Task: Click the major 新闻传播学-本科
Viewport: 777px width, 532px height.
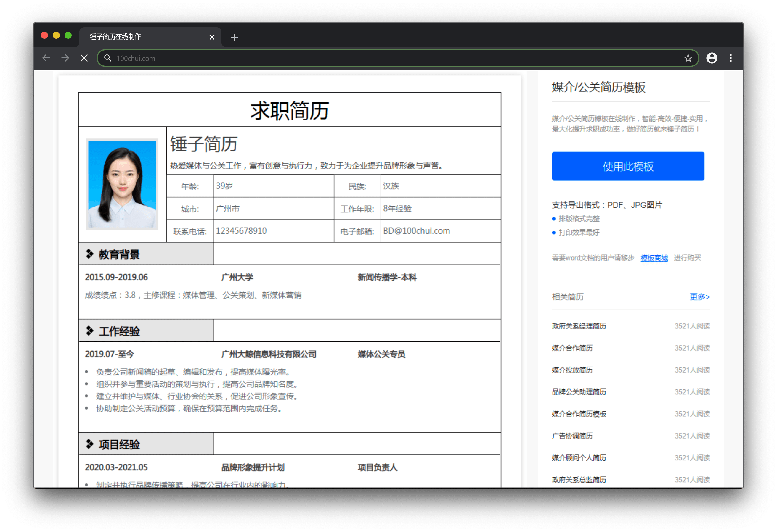Action: pos(387,277)
